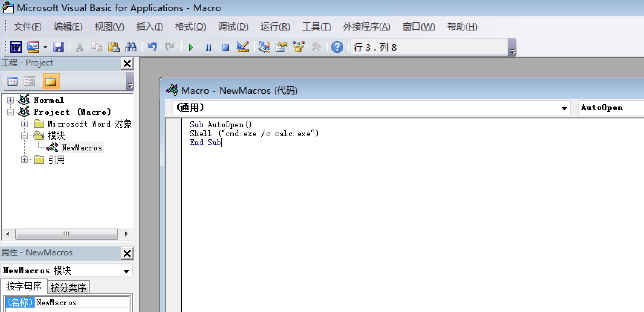This screenshot has width=644, height=312.
Task: Click the Sub AutoOpen() code line
Action: [220, 125]
